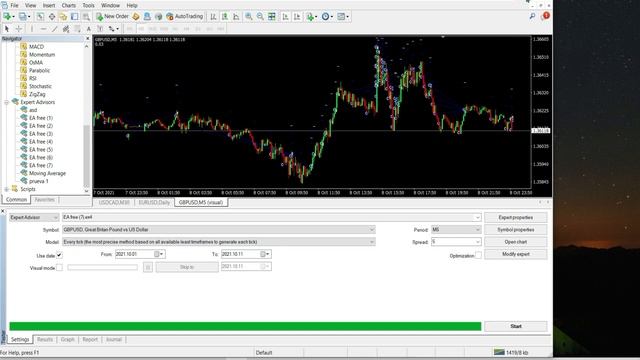Open the chart templates icon
Screen dimensions: 640x360
(342, 16)
